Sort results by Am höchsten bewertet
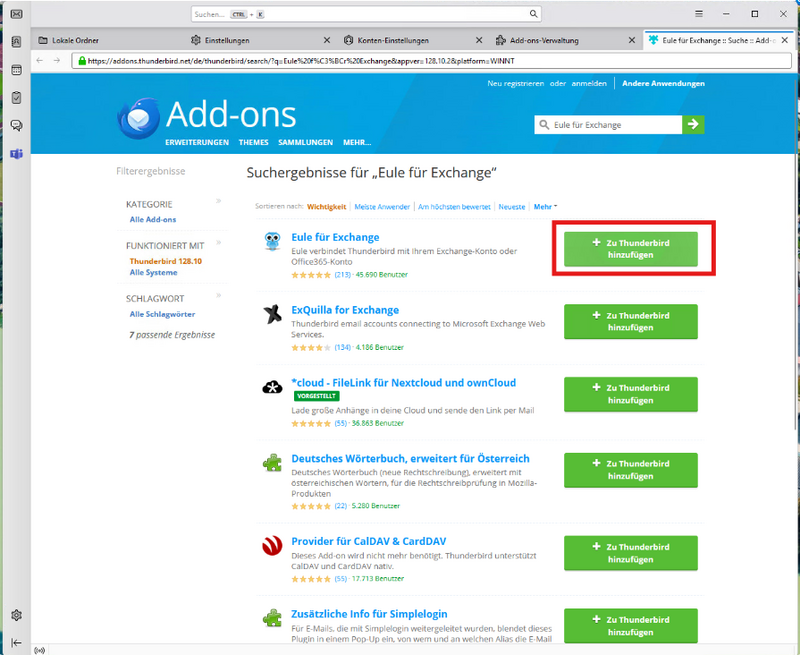This screenshot has height=655, width=800. pos(454,207)
